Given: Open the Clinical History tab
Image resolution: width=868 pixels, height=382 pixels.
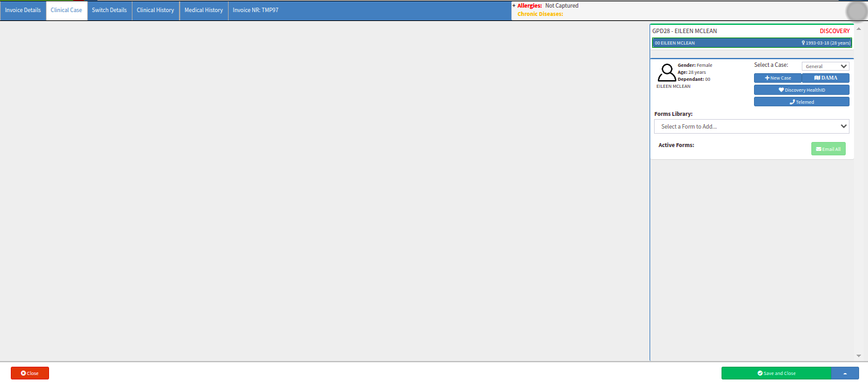Looking at the screenshot, I should point(155,10).
